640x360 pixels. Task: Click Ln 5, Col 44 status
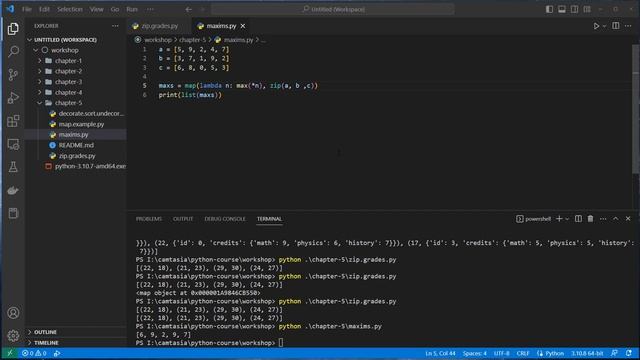tap(440, 353)
